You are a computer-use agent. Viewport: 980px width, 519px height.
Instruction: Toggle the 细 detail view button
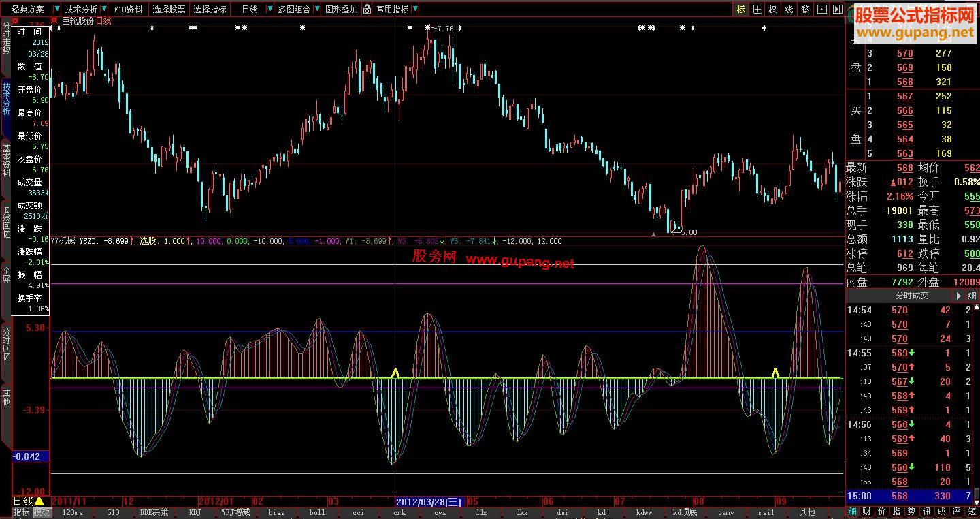tap(853, 512)
